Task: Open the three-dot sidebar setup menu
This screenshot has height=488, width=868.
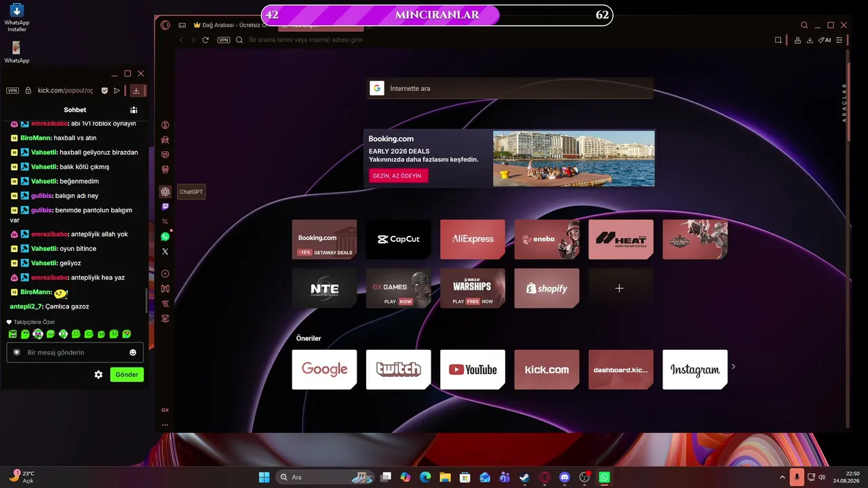Action: pos(165,425)
